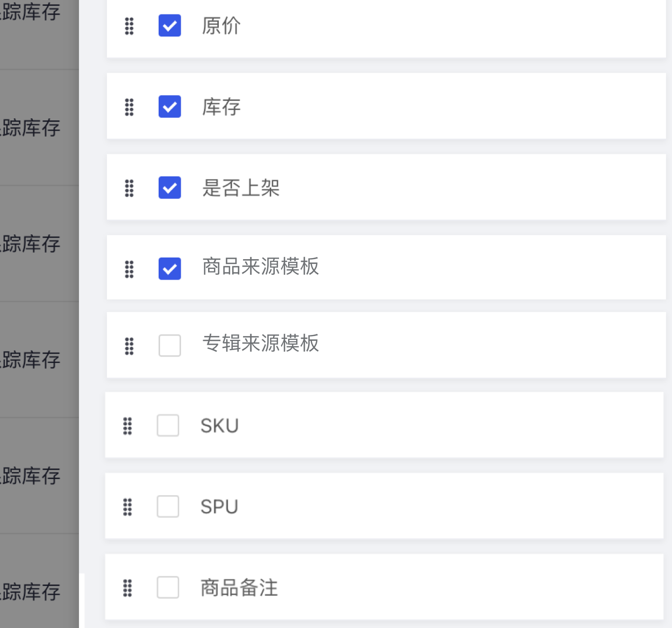Click the drag handle beside 是否上架

pyautogui.click(x=129, y=188)
